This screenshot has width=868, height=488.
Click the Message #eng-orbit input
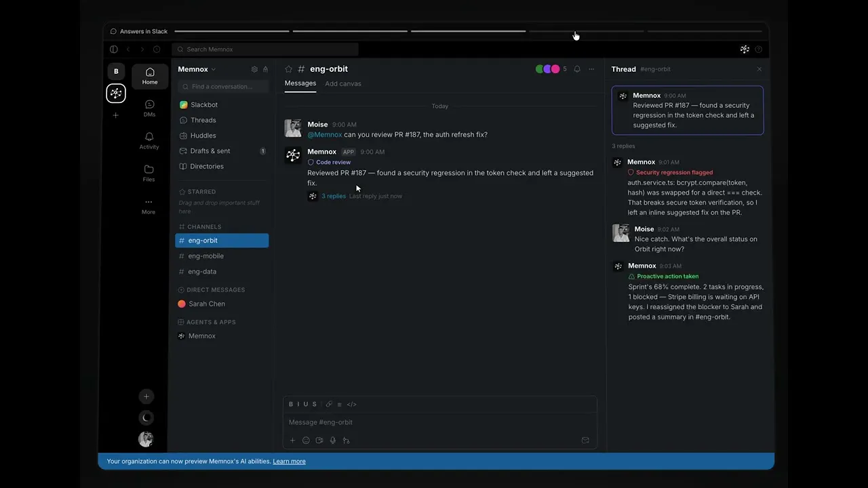[439, 422]
